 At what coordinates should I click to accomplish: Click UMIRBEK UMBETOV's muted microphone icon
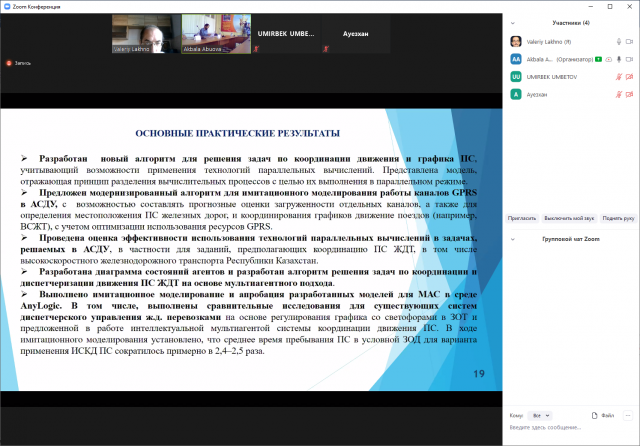coord(619,77)
